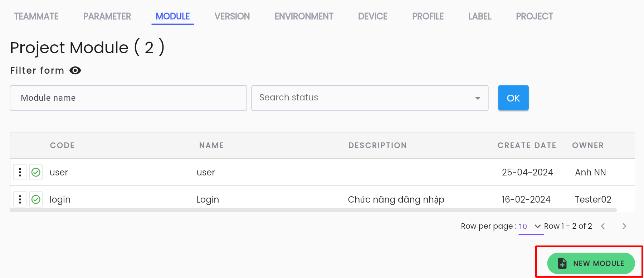Viewport: 644px width, 278px height.
Task: Select the MODULE tab
Action: 173,16
